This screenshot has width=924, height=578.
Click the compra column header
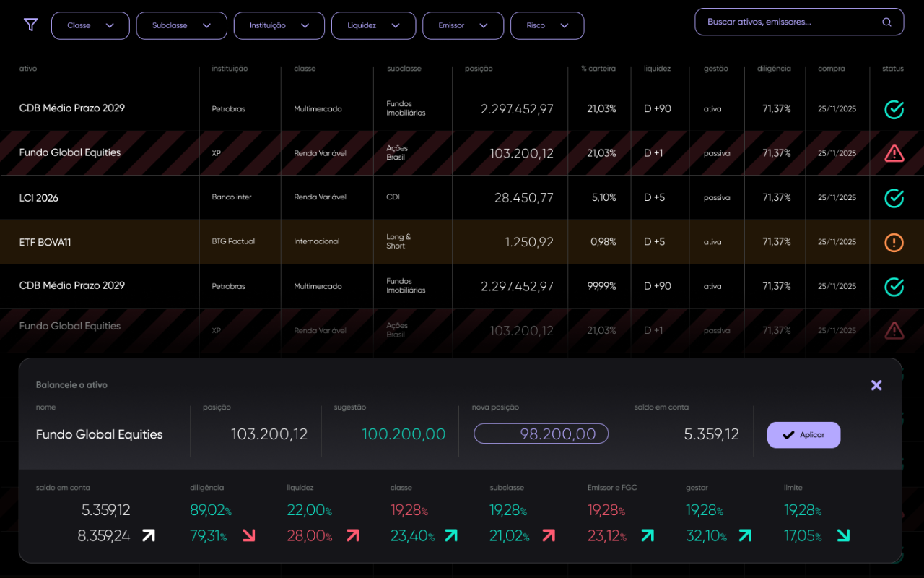(832, 69)
